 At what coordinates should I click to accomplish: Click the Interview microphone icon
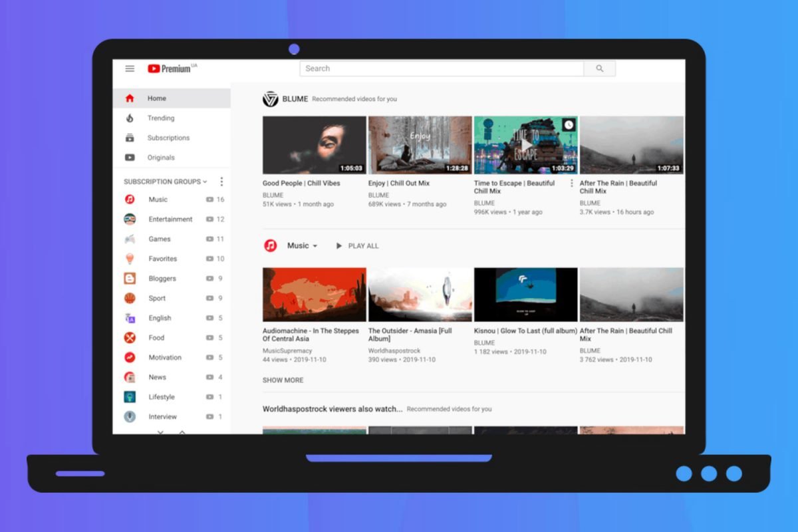130,417
